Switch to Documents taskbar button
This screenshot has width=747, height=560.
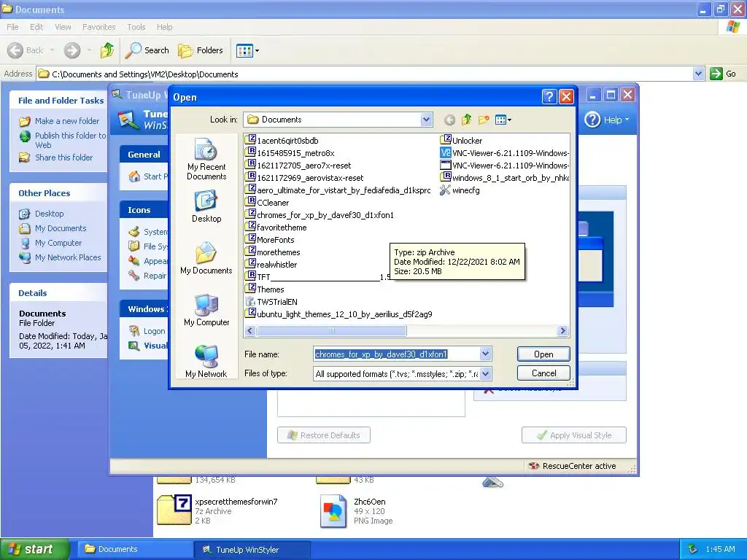[x=135, y=549]
